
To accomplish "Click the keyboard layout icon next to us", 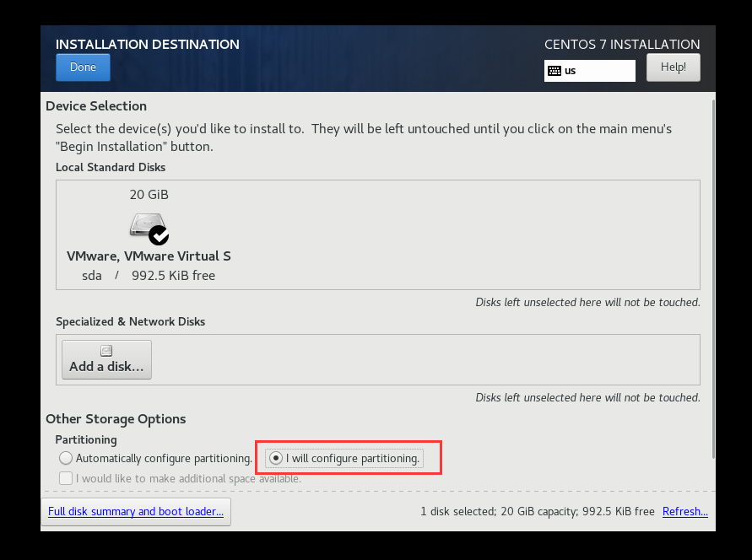I will [x=555, y=71].
